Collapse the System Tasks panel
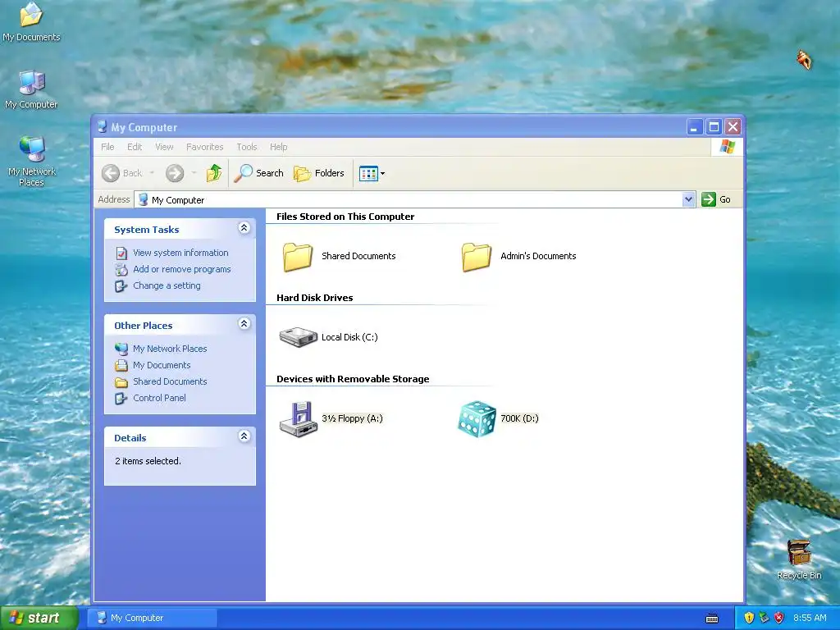The height and width of the screenshot is (630, 840). [244, 228]
